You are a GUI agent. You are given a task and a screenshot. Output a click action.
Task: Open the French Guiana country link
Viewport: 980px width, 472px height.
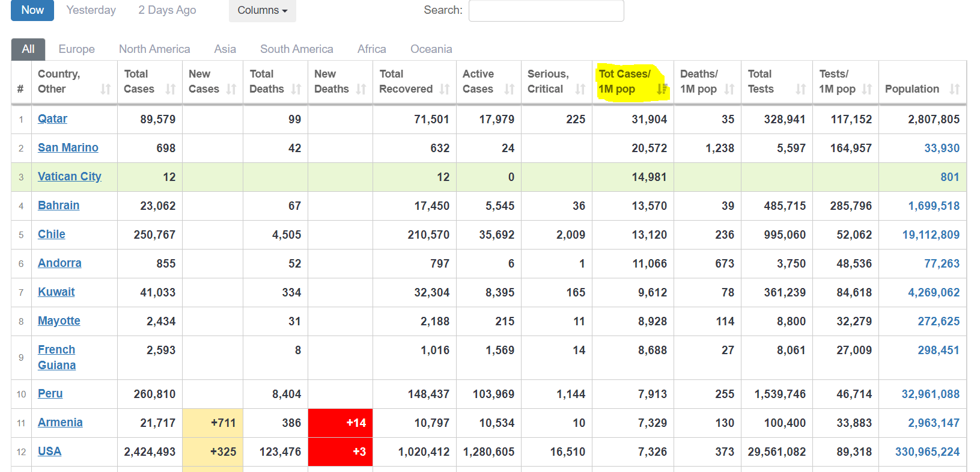[56, 357]
